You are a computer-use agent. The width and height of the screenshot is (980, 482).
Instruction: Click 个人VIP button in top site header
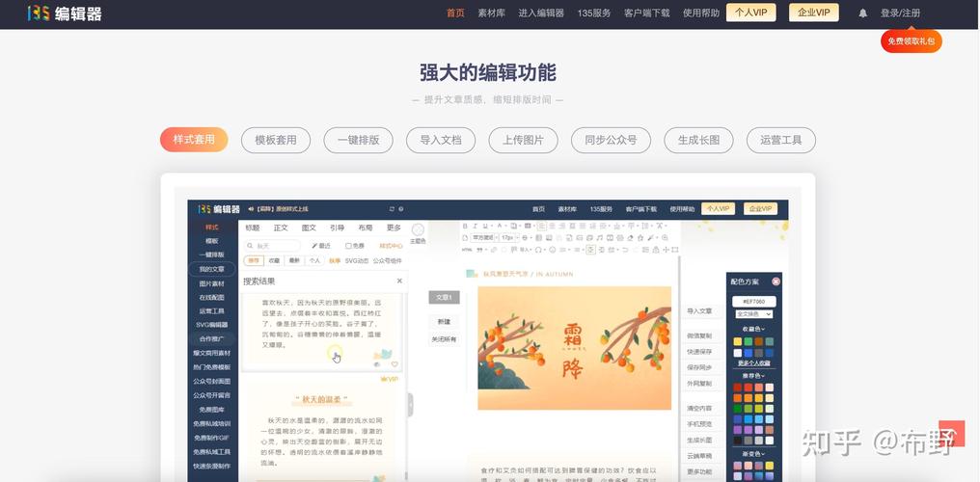750,13
